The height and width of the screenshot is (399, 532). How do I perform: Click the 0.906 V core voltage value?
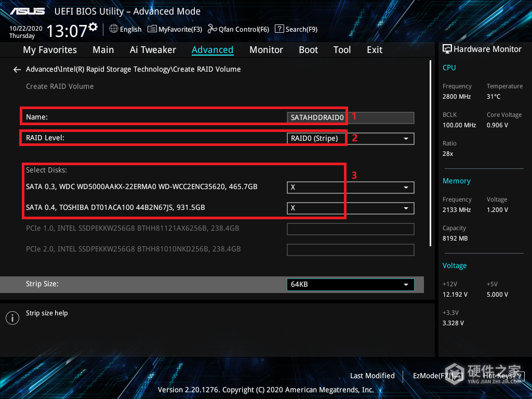[x=497, y=125]
